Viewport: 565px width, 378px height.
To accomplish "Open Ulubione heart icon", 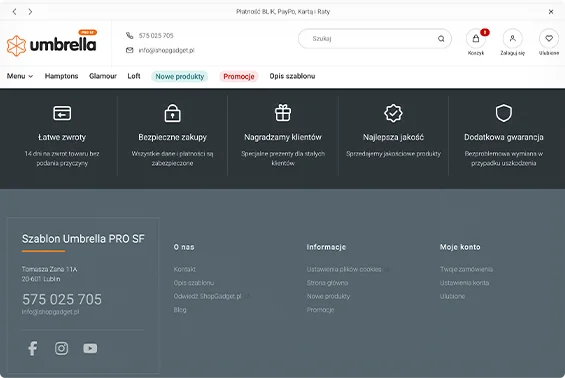I will tap(549, 39).
